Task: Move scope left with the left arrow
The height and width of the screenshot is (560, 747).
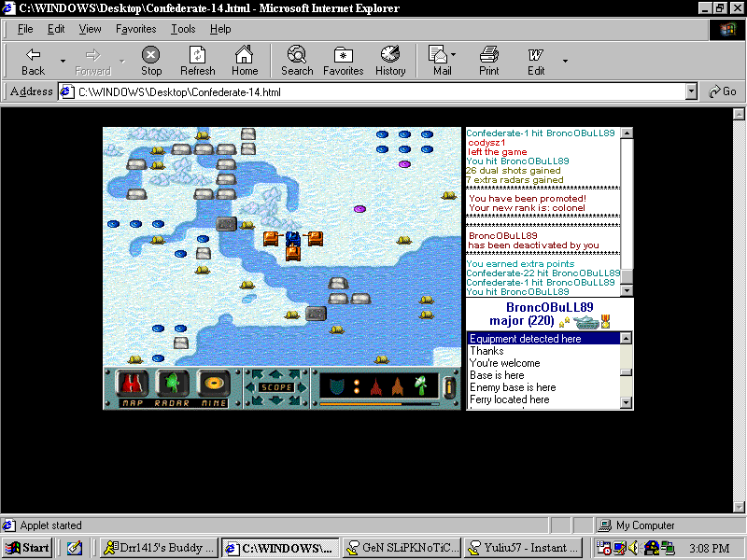Action: point(251,387)
